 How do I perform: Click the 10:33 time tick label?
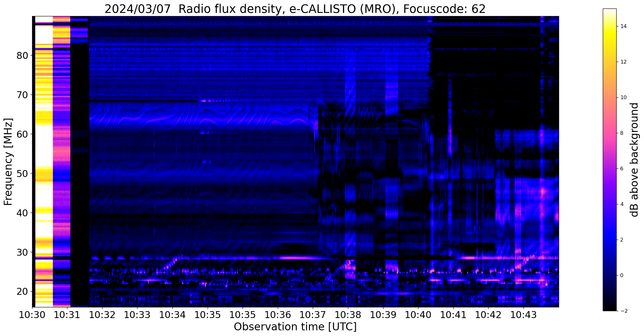click(x=137, y=315)
